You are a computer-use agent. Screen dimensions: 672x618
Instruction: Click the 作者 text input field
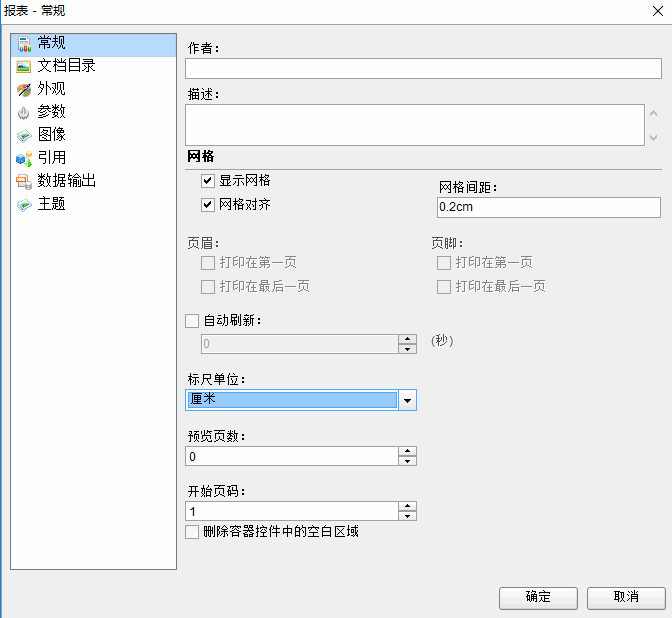(423, 68)
